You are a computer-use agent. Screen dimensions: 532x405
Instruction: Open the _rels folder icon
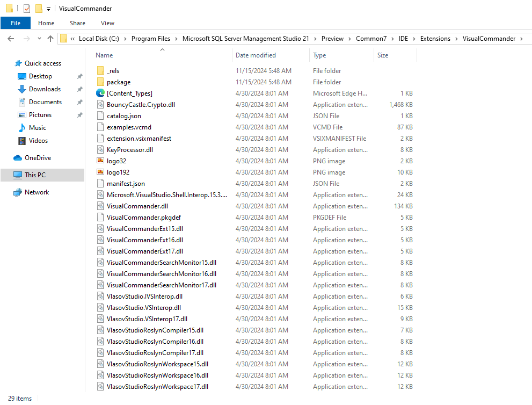click(100, 71)
